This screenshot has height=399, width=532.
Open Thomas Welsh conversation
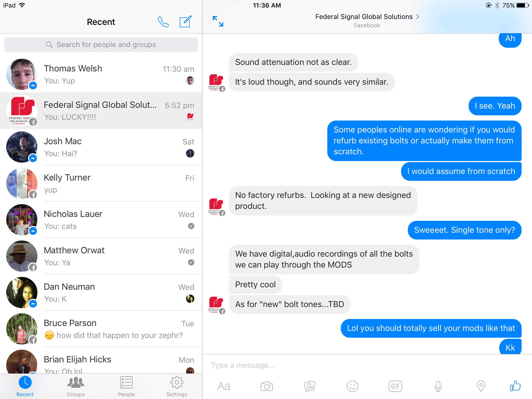click(101, 74)
